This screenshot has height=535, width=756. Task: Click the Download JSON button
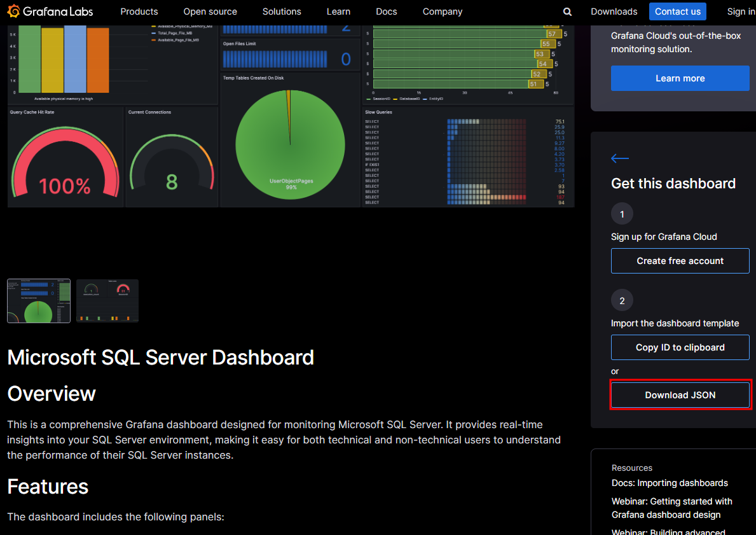680,395
